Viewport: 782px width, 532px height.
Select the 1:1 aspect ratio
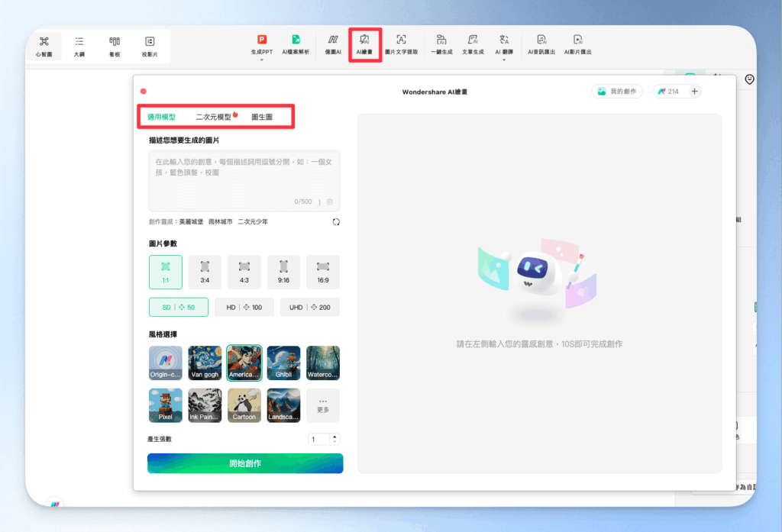166,272
